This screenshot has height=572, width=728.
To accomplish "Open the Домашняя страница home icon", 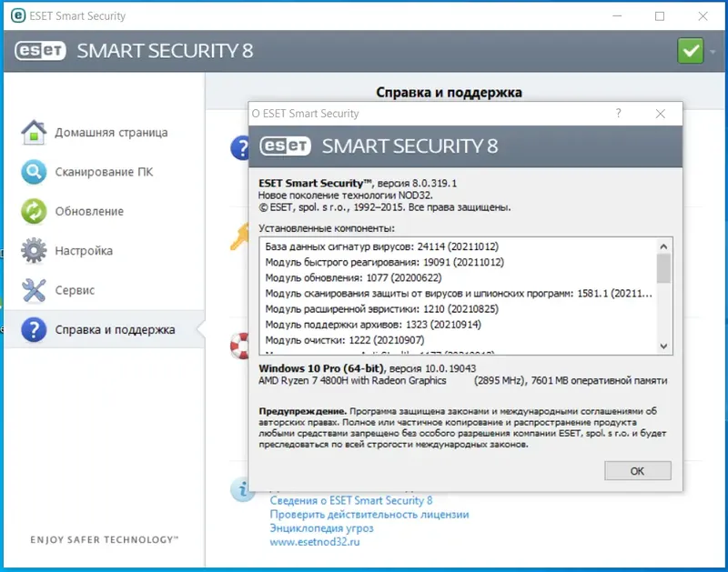I will pos(34,132).
